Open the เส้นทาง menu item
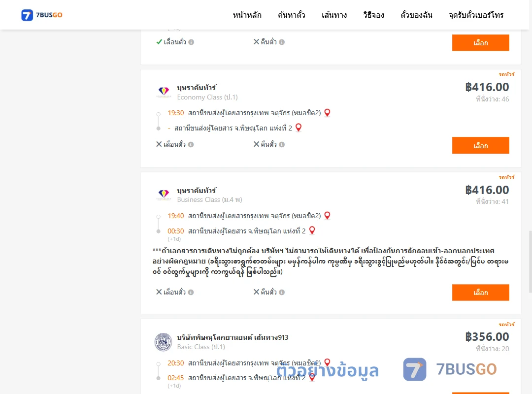The width and height of the screenshot is (532, 394). [x=334, y=15]
